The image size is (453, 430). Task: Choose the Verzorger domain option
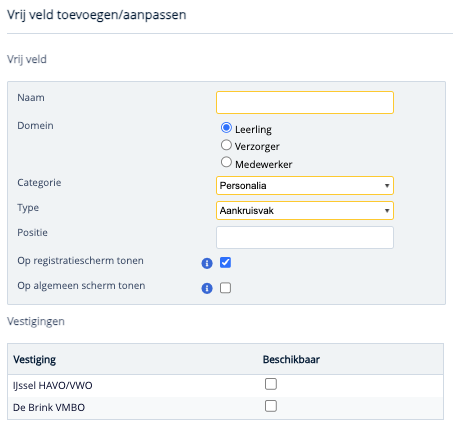pyautogui.click(x=226, y=145)
